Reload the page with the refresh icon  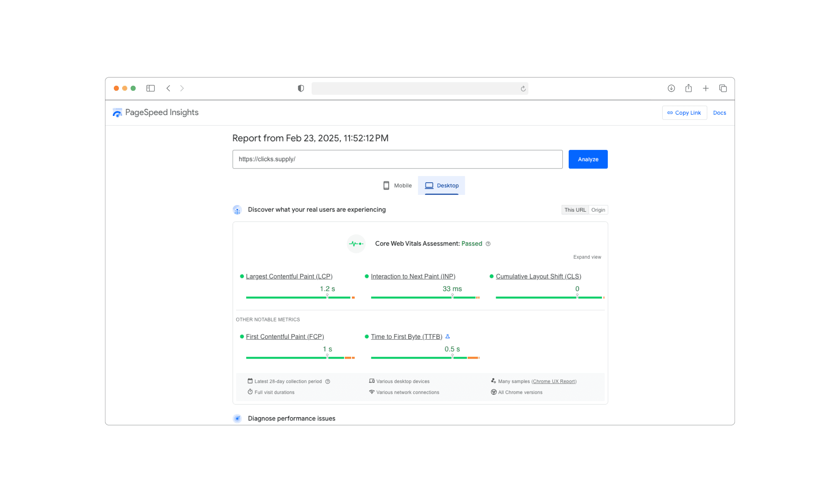pos(523,89)
